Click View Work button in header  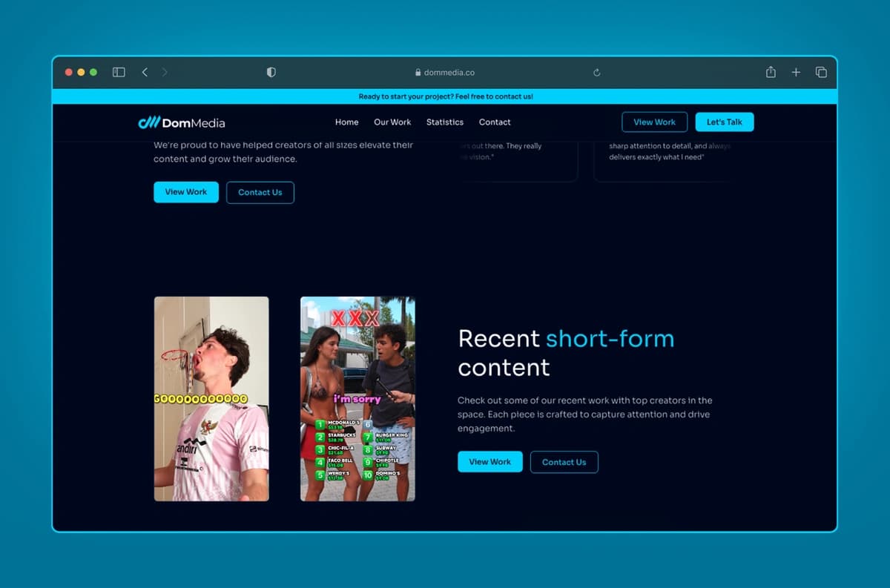pyautogui.click(x=654, y=122)
